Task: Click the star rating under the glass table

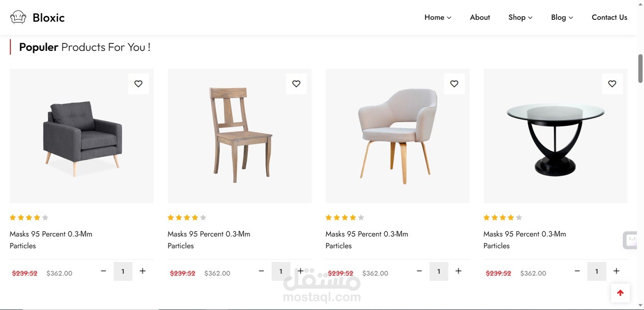Action: (x=503, y=218)
